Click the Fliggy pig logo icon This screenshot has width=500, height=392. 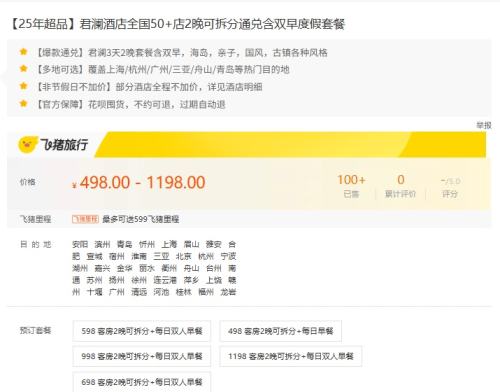click(x=28, y=145)
